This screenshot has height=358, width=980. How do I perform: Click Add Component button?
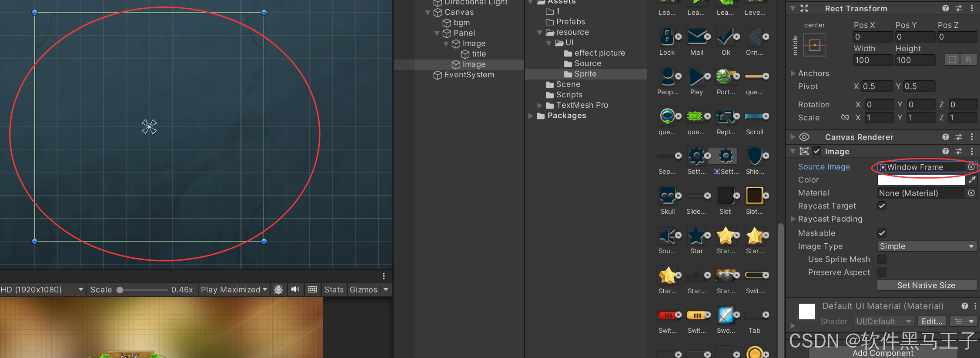(x=883, y=353)
